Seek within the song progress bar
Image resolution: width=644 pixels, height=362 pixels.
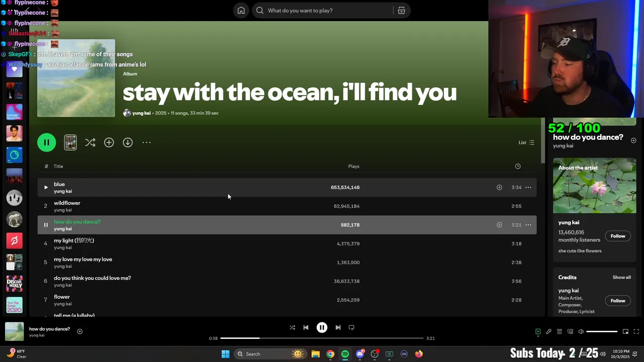click(322, 338)
